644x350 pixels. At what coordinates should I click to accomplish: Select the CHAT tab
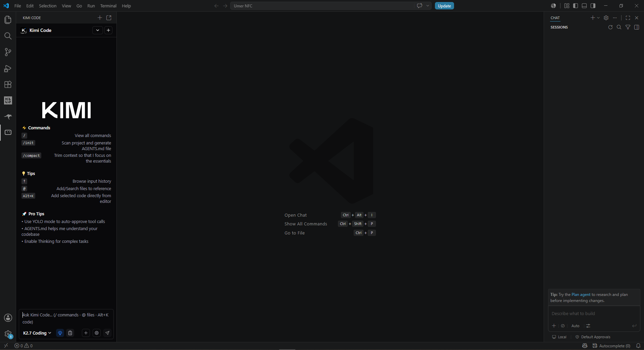(555, 18)
